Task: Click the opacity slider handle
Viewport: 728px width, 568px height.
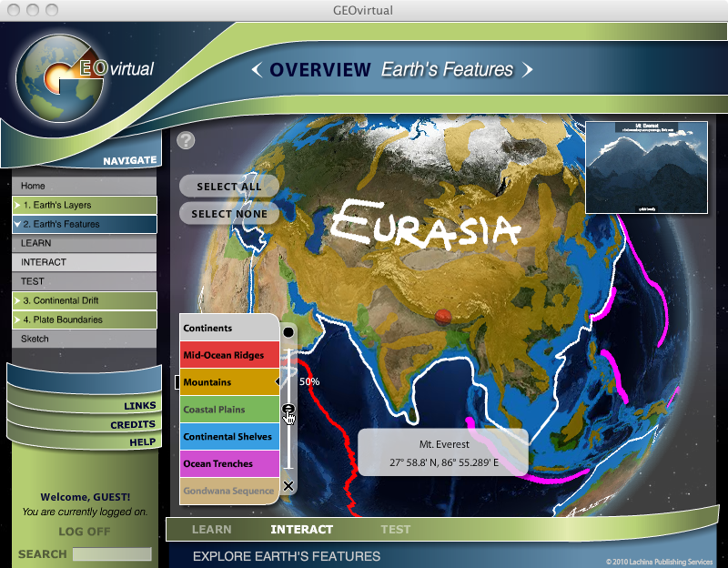Action: pos(288,409)
